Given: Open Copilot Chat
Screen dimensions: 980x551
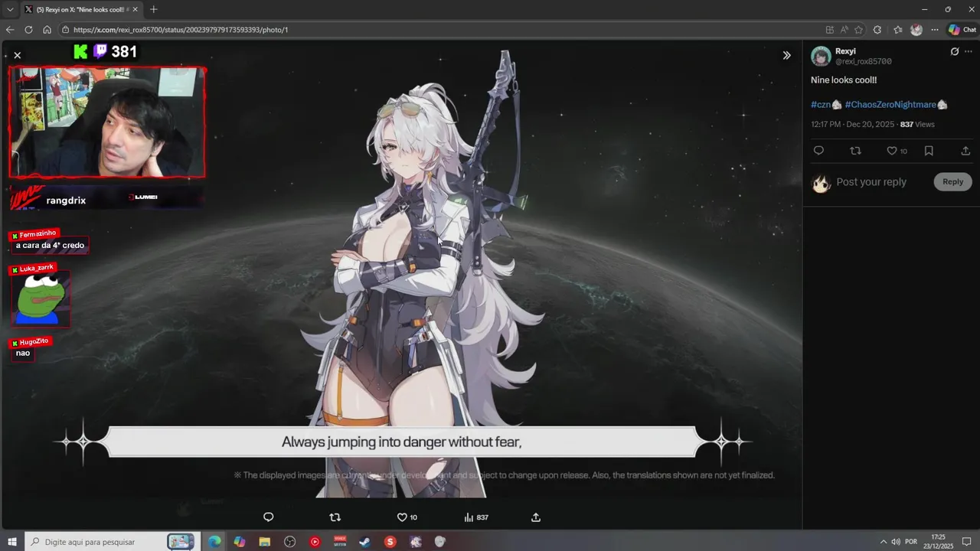Looking at the screenshot, I should click(962, 30).
